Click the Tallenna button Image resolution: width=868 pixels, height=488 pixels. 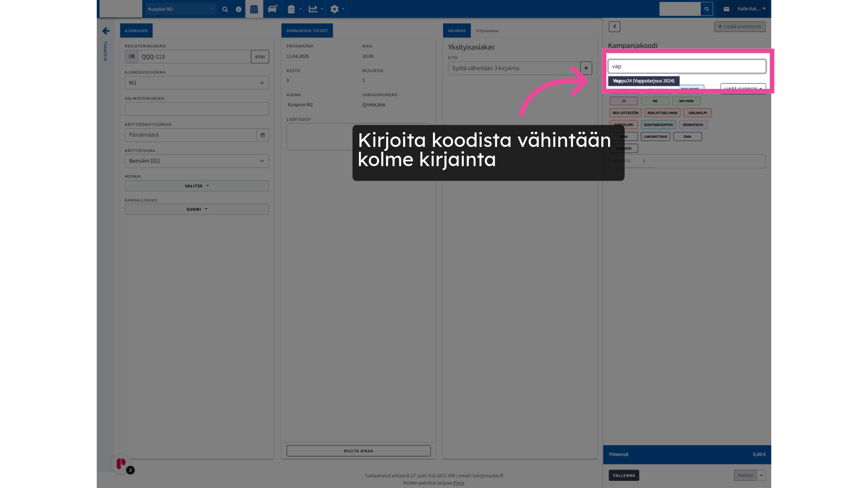(x=623, y=475)
